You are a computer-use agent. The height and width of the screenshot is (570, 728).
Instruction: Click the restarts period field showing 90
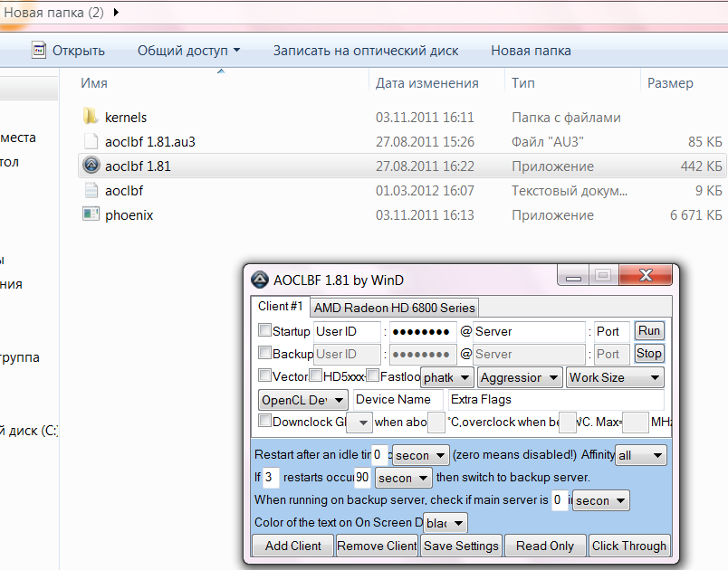(362, 477)
